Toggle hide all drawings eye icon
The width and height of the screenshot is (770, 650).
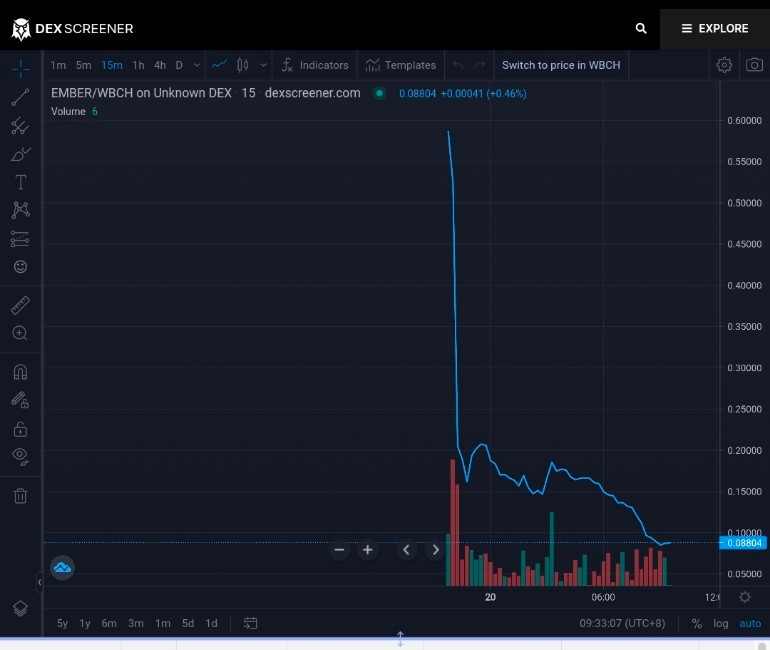[20, 457]
